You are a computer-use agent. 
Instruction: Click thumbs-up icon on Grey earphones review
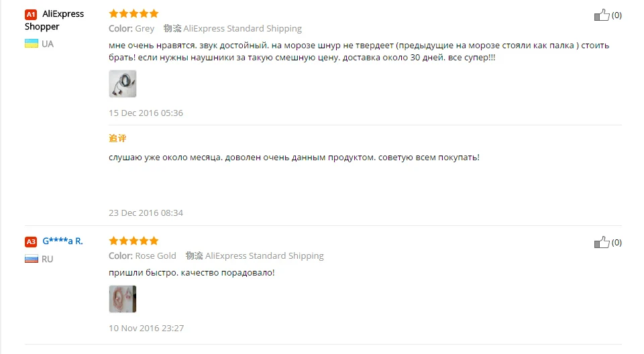[x=602, y=15]
